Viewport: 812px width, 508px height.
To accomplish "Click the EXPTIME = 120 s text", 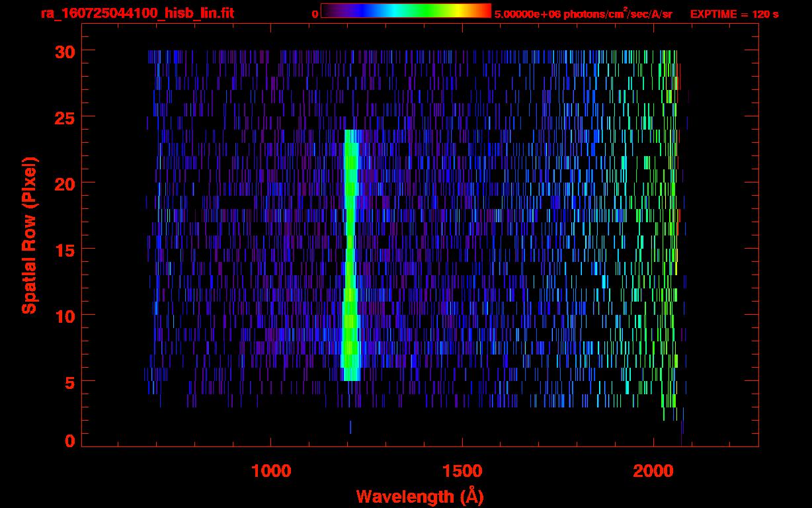I will 734,14.
